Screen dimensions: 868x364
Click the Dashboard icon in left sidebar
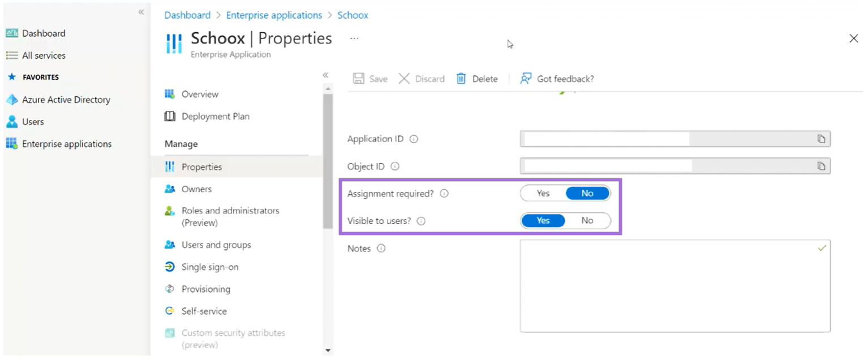click(x=12, y=33)
